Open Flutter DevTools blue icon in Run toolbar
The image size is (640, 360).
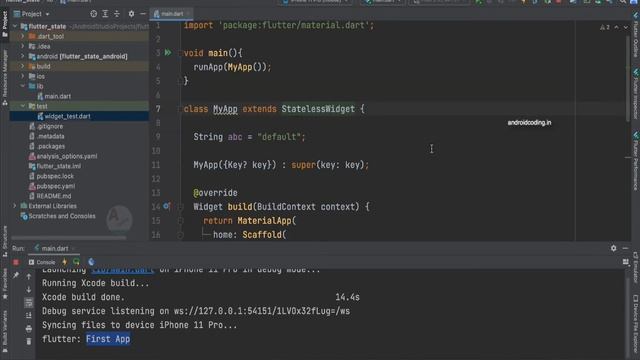tap(91, 262)
